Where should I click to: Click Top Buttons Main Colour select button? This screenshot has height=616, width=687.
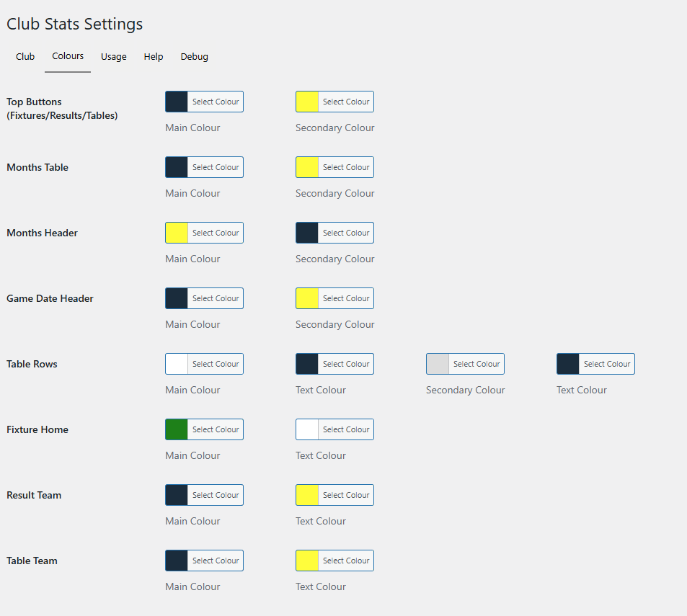(215, 102)
